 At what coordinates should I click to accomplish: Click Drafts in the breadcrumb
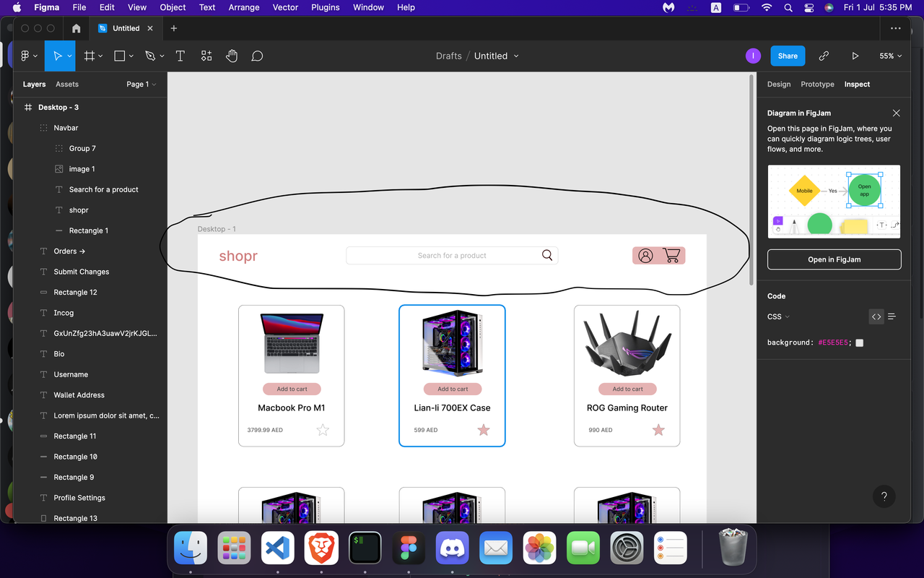[x=449, y=56]
